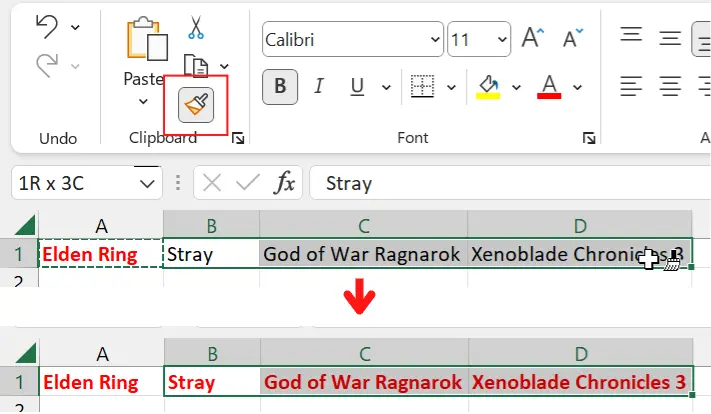711x414 pixels.
Task: Click Decrease Font Size icon
Action: click(573, 38)
